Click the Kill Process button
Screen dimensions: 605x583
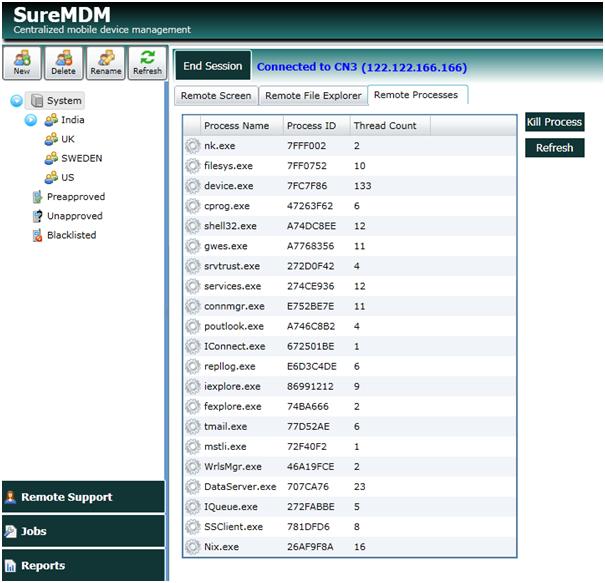(554, 122)
